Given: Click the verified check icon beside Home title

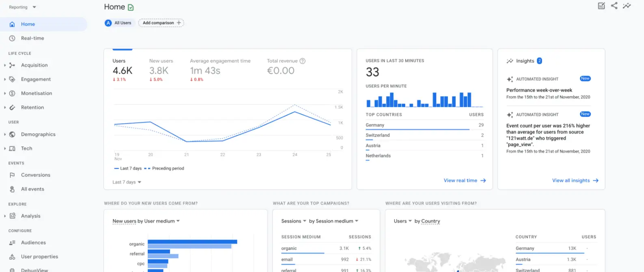Looking at the screenshot, I should tap(131, 7).
